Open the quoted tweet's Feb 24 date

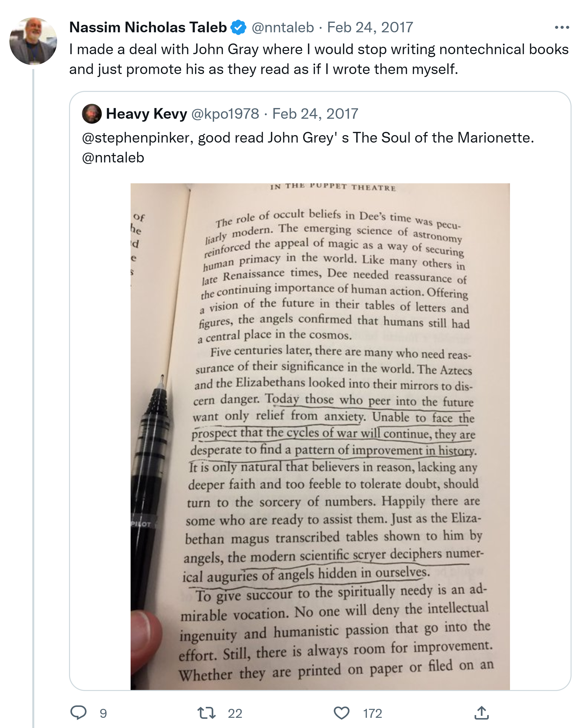point(315,114)
